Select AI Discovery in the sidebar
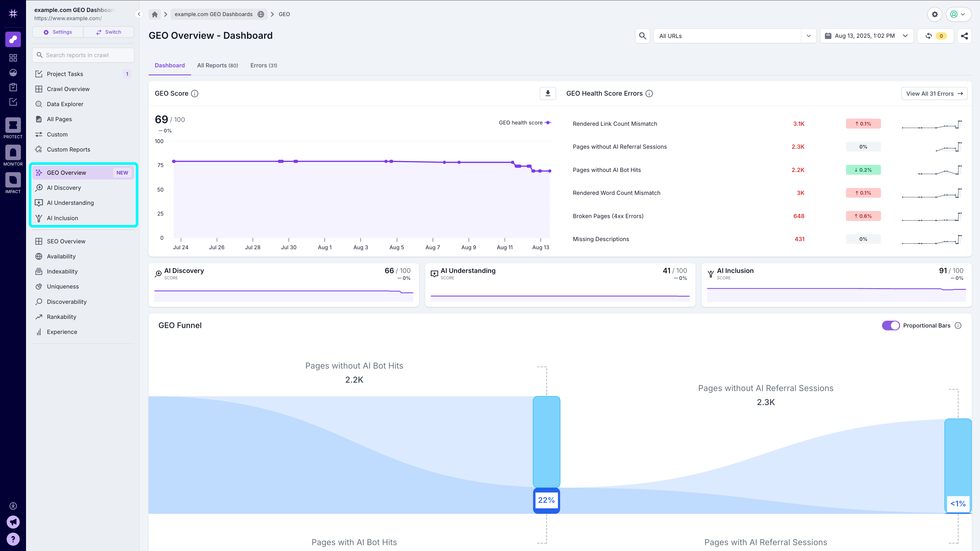 click(64, 187)
